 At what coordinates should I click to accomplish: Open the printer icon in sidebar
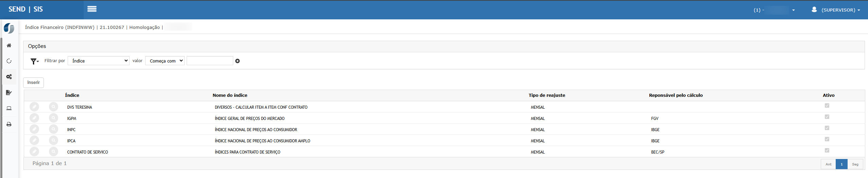point(9,124)
